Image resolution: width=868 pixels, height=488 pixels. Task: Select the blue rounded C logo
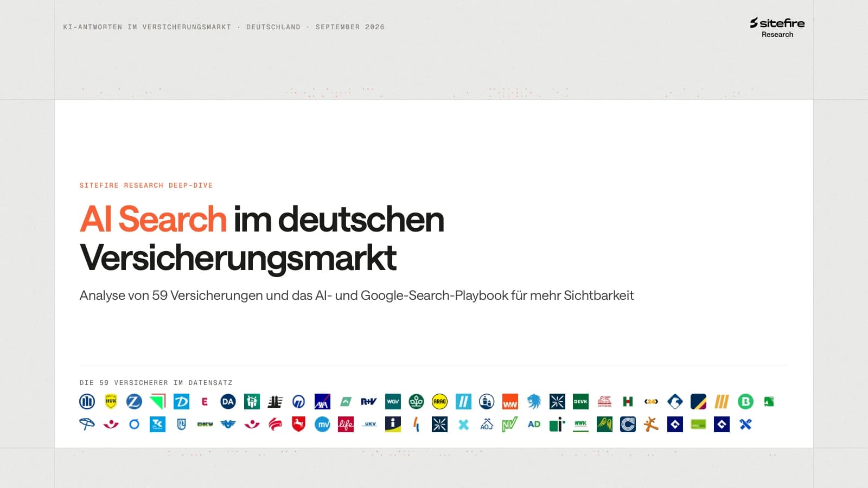[x=628, y=424]
